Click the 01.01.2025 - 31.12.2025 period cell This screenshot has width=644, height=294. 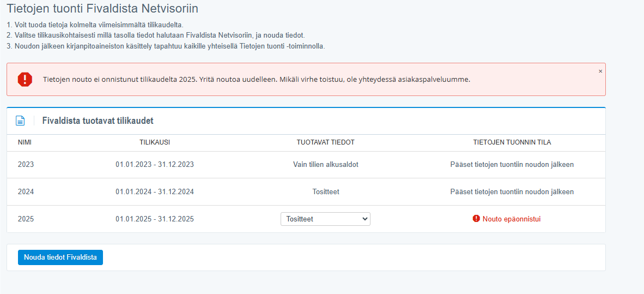pyautogui.click(x=155, y=219)
